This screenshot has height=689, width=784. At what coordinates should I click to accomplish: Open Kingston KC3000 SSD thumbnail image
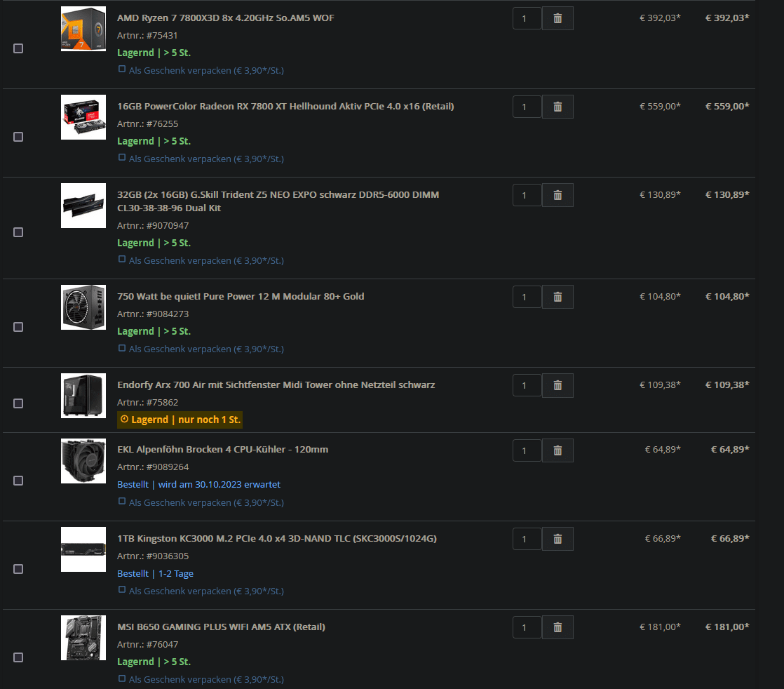83,549
